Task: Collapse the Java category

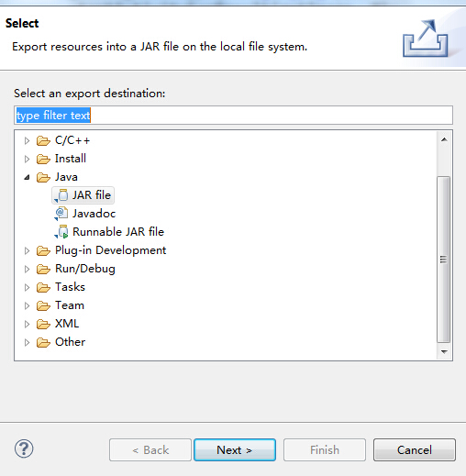Action: 27,177
